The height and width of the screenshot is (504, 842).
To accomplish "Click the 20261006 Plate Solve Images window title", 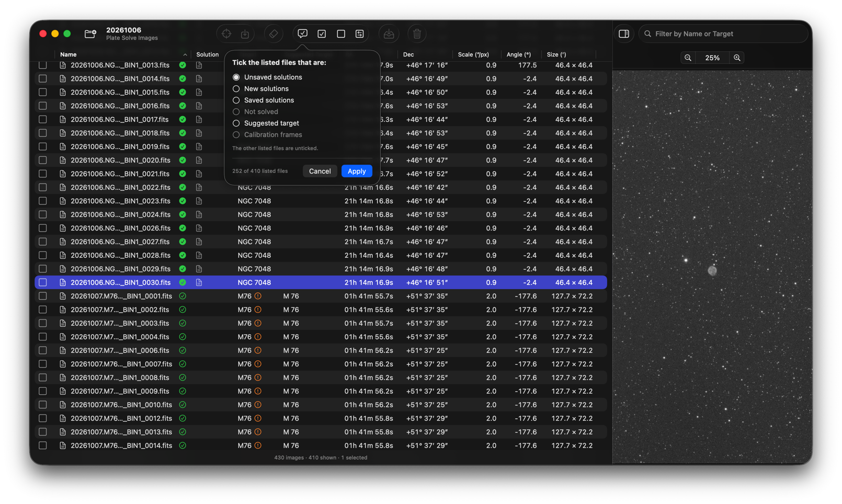I will pyautogui.click(x=132, y=34).
